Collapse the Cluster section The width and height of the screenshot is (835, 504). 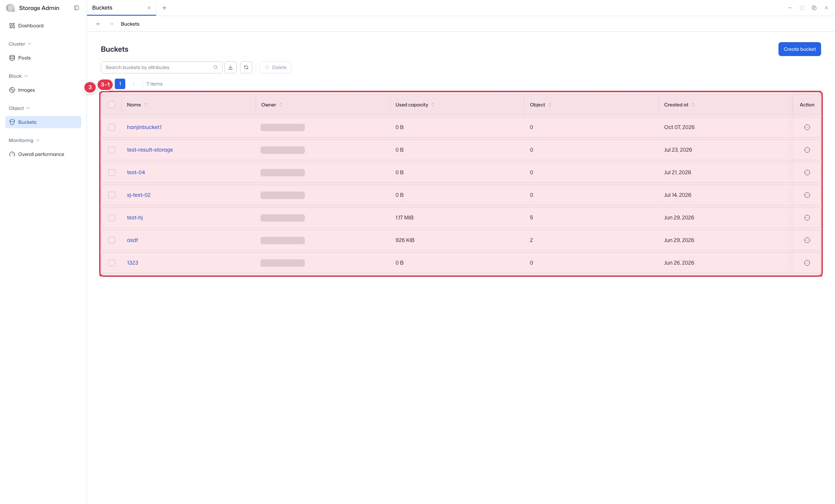pos(20,44)
